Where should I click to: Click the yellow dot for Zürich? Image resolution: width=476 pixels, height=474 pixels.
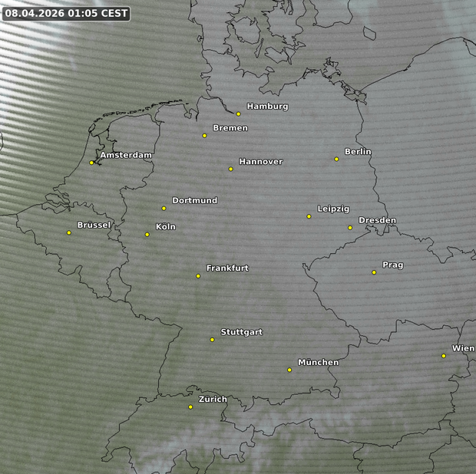coord(190,407)
